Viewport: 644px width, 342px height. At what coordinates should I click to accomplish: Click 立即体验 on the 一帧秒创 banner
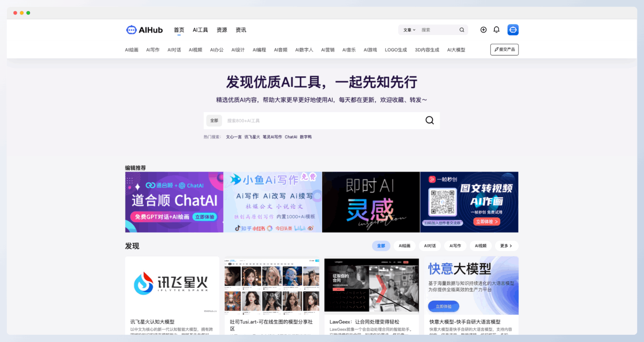487,222
